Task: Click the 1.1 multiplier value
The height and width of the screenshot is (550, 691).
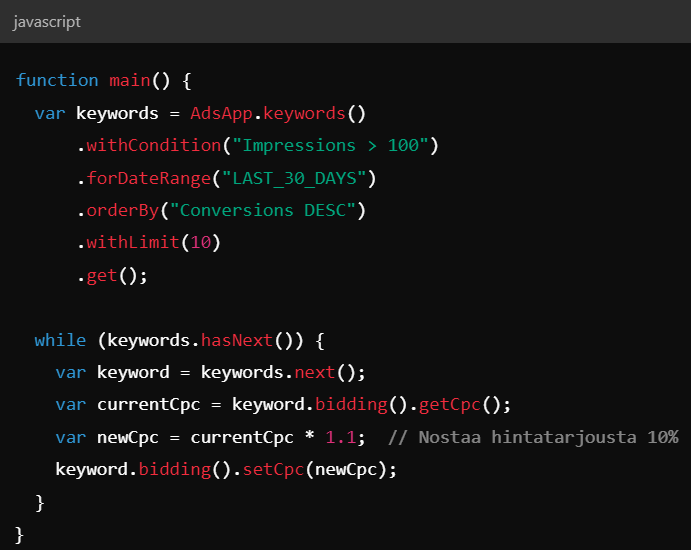Action: pyautogui.click(x=341, y=438)
